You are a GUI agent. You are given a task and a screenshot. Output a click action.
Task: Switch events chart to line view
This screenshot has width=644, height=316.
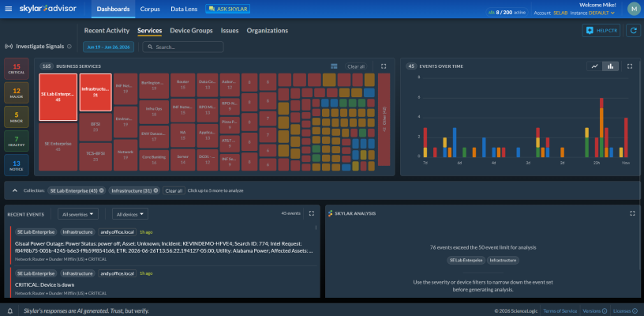[x=594, y=66]
